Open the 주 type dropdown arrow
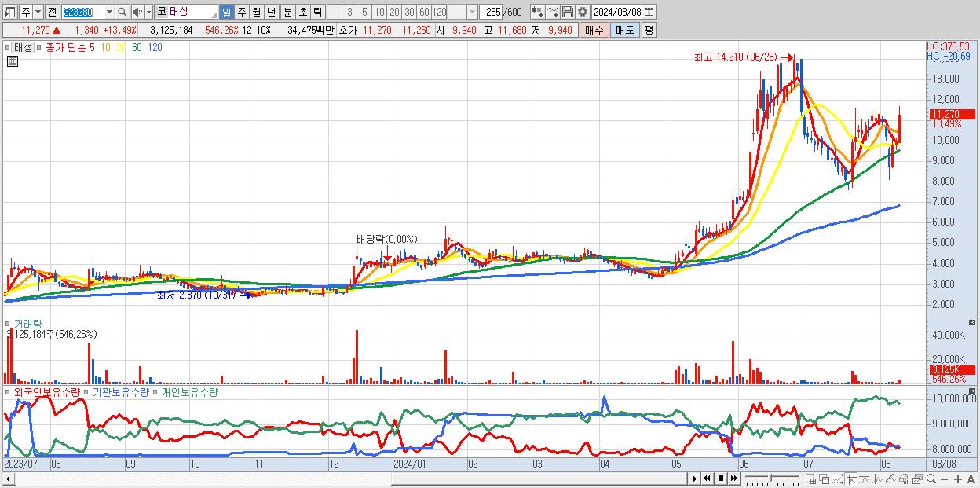This screenshot has height=488, width=980. (x=38, y=12)
